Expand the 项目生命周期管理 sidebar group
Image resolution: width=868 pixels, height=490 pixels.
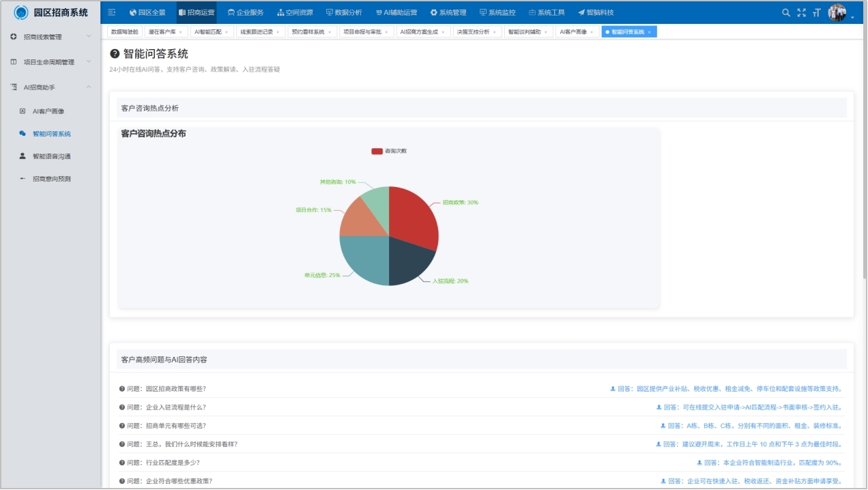(50, 62)
